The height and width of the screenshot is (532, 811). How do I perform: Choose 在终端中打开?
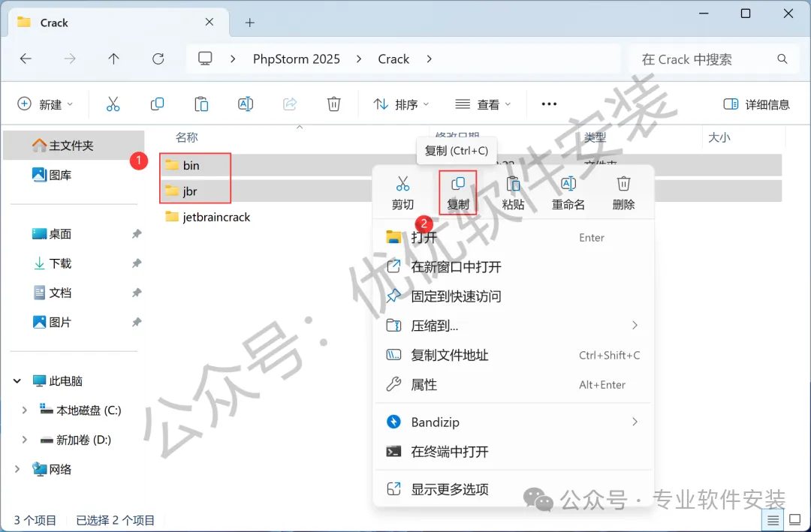tap(513, 452)
